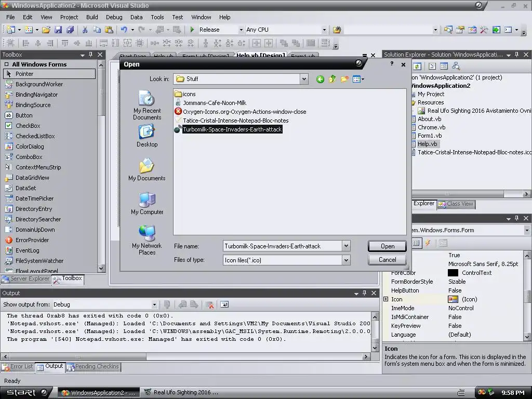This screenshot has height=399, width=532.
Task: Open the Any CPU platform dropdown
Action: [x=324, y=30]
